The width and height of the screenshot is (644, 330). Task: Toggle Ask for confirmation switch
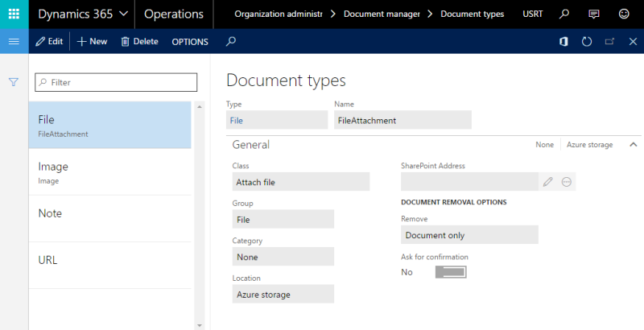pyautogui.click(x=451, y=272)
